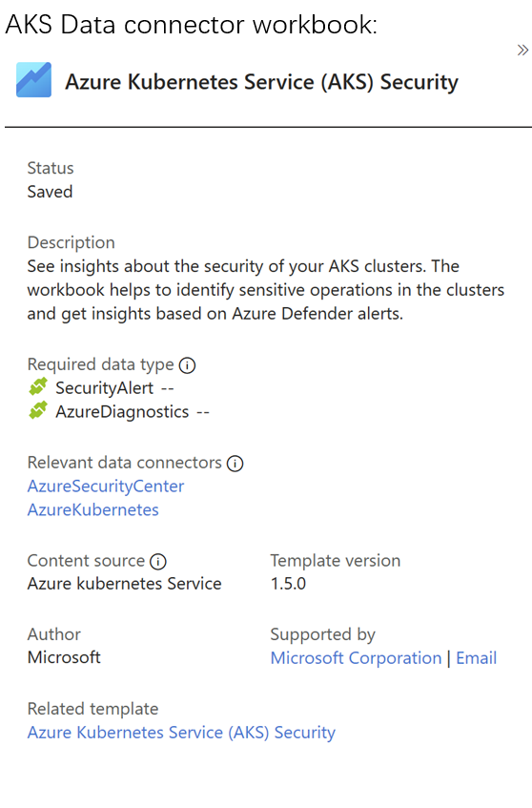Click info icon next to Required data type
The height and width of the screenshot is (808, 532).
(x=187, y=365)
